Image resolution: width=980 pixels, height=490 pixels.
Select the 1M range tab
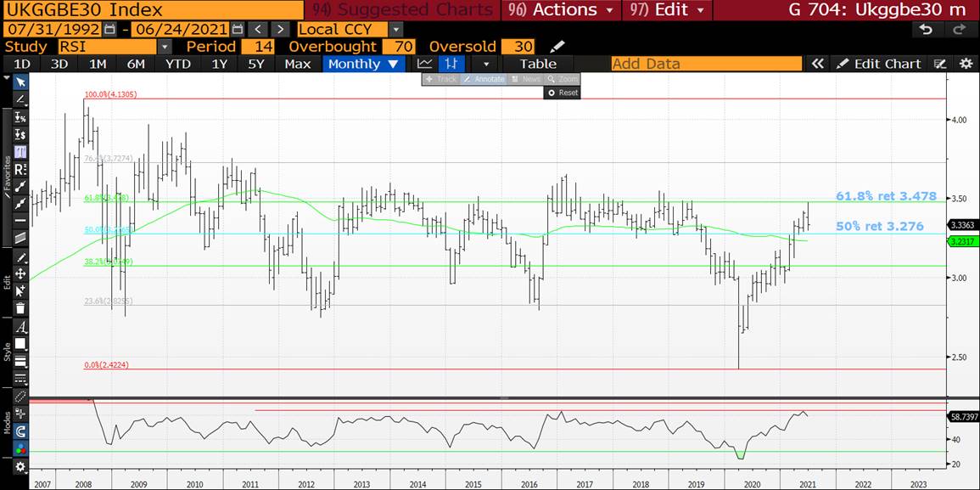click(x=98, y=64)
